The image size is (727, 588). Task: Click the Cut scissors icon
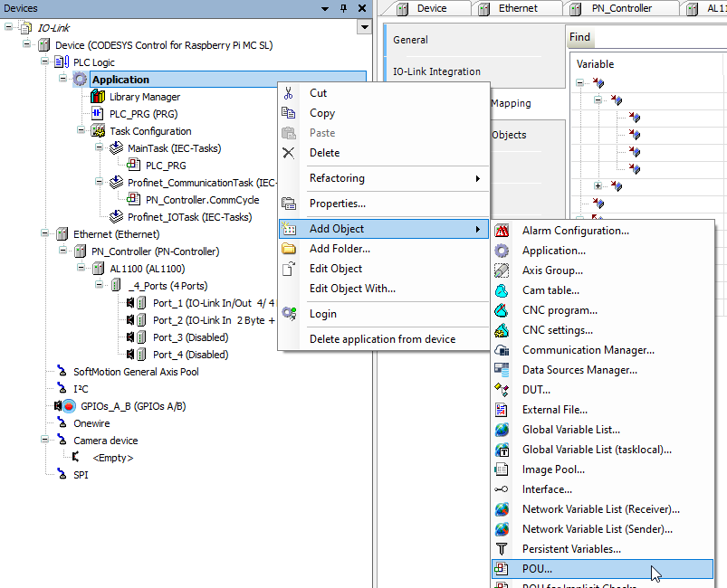289,93
